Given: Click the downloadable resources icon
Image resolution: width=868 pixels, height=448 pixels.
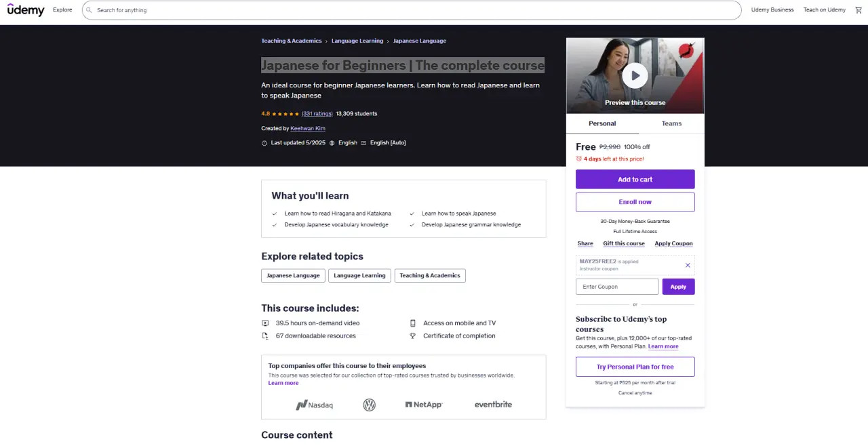Looking at the screenshot, I should point(266,335).
